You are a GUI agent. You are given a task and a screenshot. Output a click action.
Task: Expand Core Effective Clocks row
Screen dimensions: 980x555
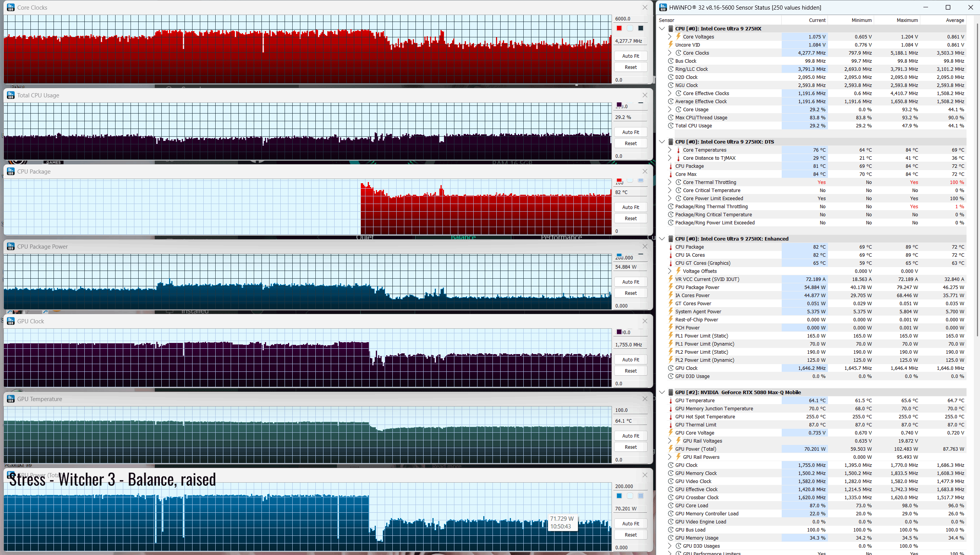point(670,93)
